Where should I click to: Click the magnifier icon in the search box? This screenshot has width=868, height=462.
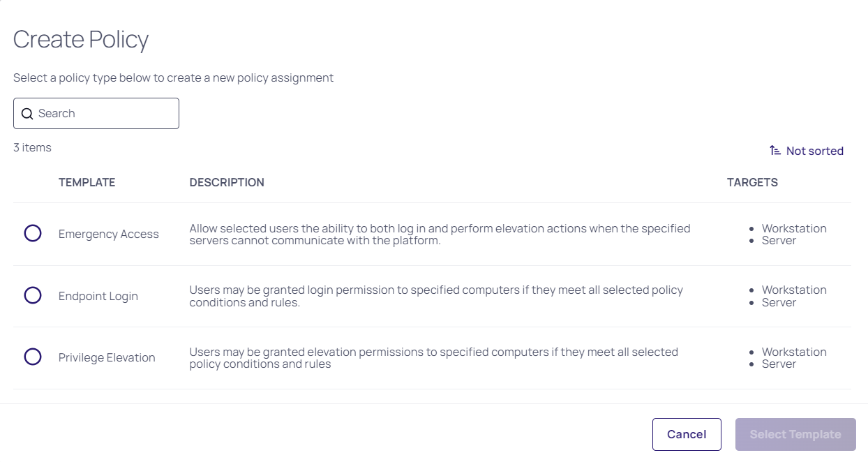tap(27, 114)
